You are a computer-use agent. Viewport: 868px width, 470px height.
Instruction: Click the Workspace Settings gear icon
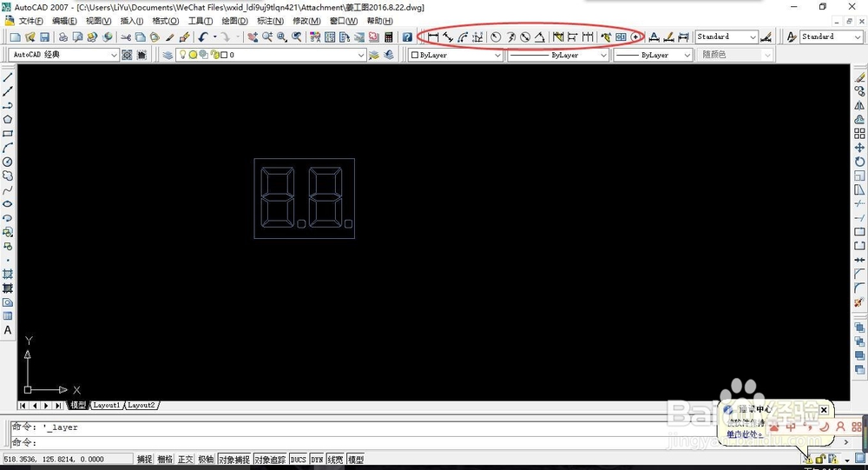click(x=127, y=55)
